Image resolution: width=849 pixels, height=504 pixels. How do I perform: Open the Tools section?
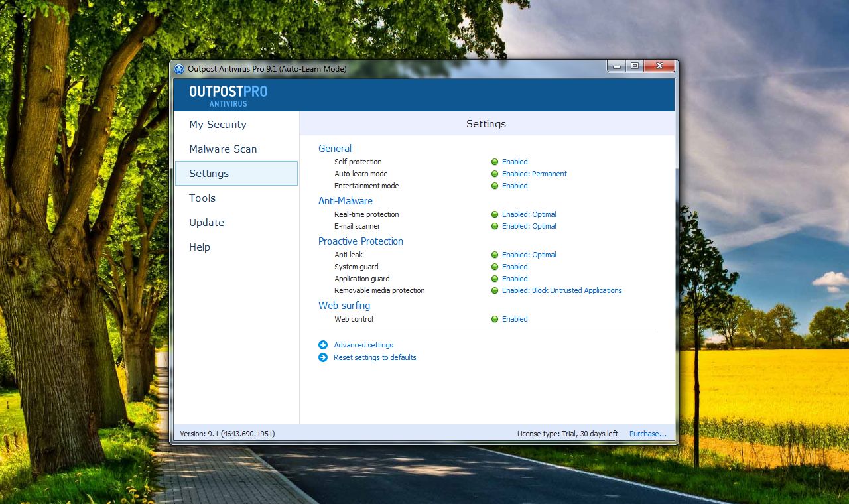202,198
